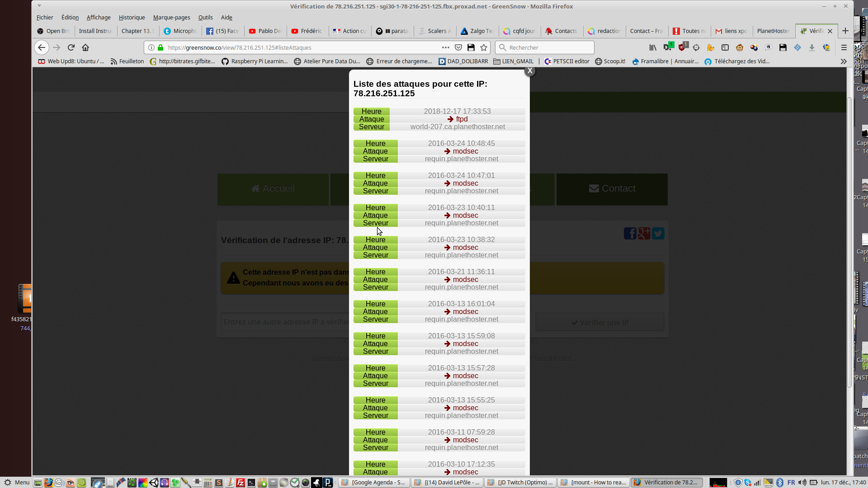This screenshot has height=488, width=868.
Task: Open page actions three-dot menu
Action: pos(445,47)
